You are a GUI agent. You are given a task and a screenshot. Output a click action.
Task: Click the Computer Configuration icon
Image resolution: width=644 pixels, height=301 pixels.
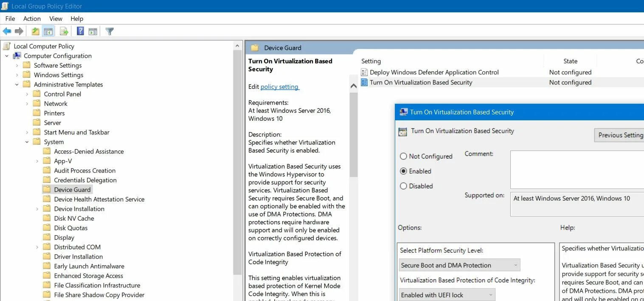point(17,56)
